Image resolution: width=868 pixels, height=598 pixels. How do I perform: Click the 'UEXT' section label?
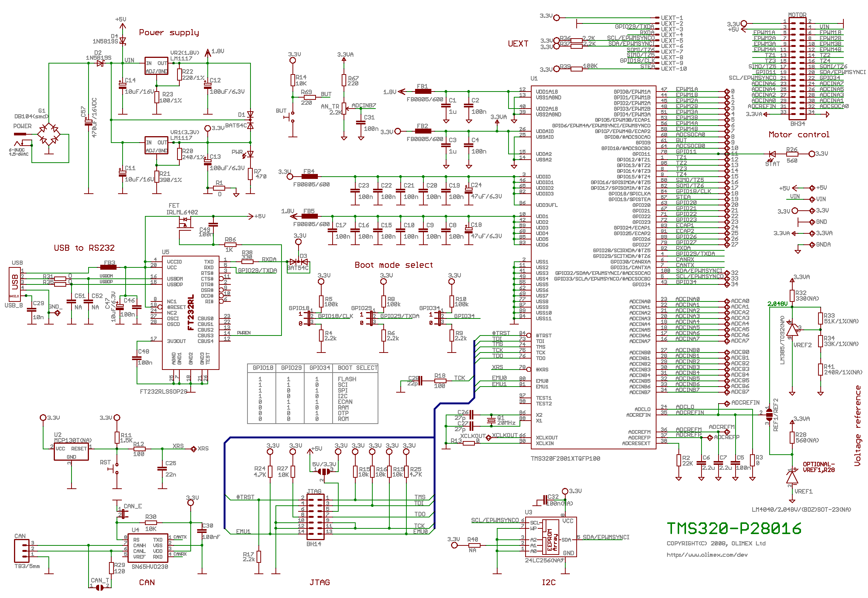518,43
